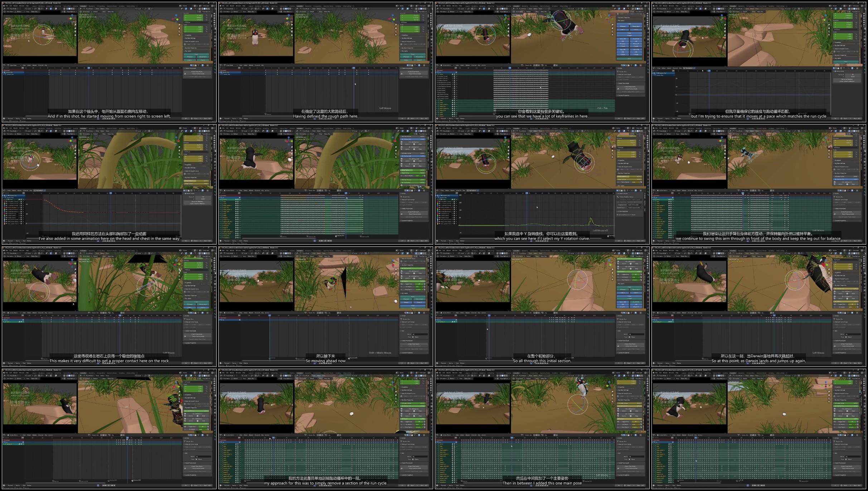Open Playback menu in 'screen right to screen left' frame

point(10,118)
